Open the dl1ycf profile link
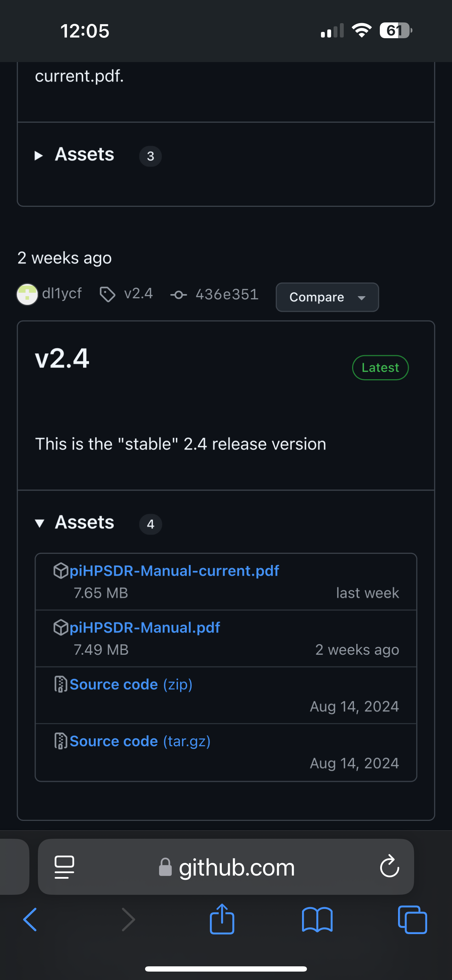452x980 pixels. (62, 293)
